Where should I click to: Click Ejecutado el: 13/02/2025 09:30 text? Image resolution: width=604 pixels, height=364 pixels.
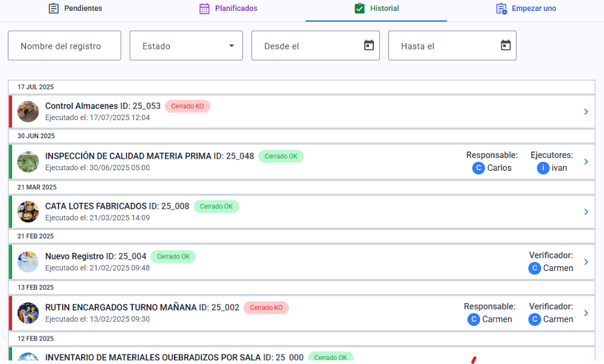(x=97, y=319)
